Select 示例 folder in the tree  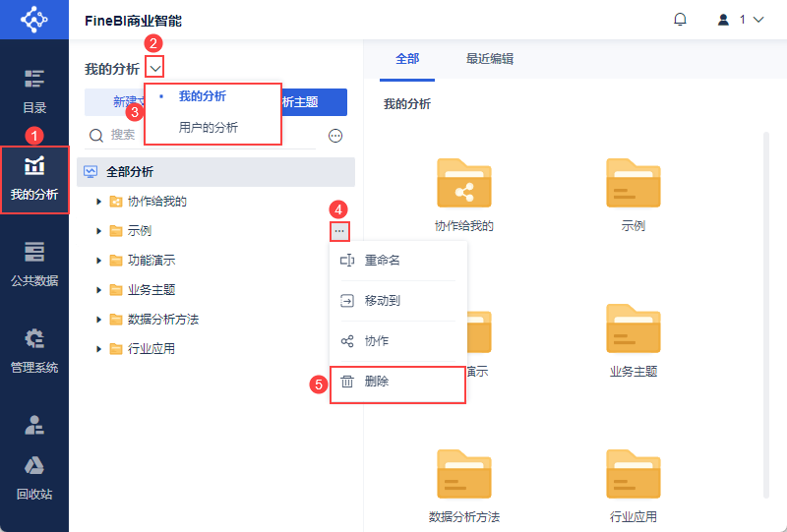click(x=140, y=231)
